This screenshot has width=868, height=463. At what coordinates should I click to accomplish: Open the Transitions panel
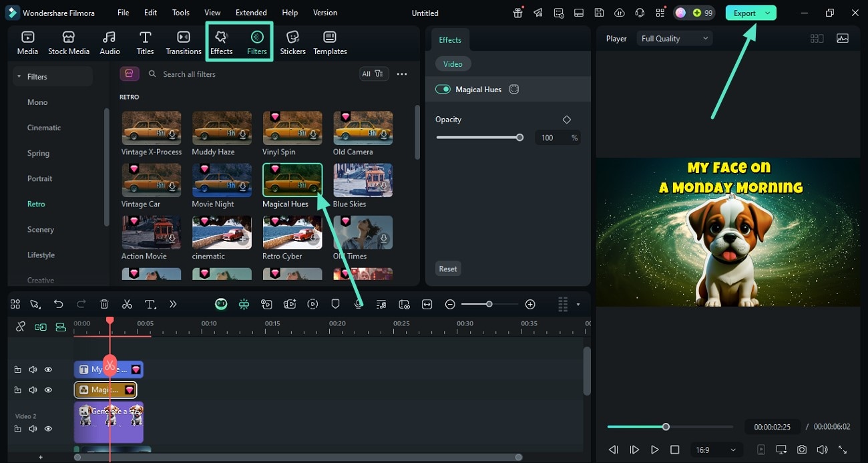tap(184, 43)
